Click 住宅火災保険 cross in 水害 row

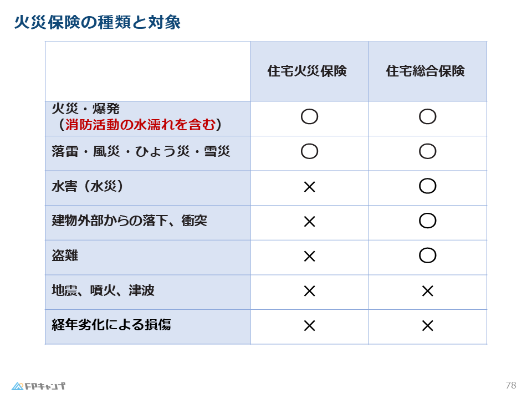coord(309,187)
